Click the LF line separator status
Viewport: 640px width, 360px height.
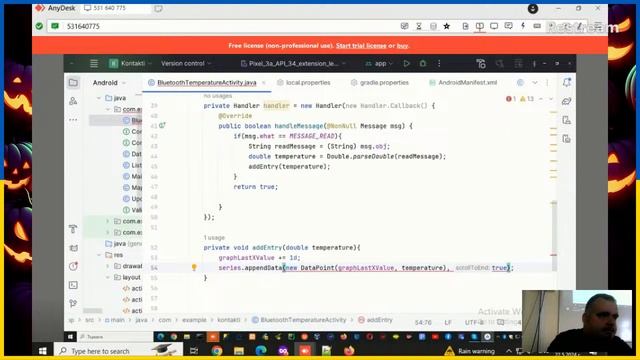[448, 322]
